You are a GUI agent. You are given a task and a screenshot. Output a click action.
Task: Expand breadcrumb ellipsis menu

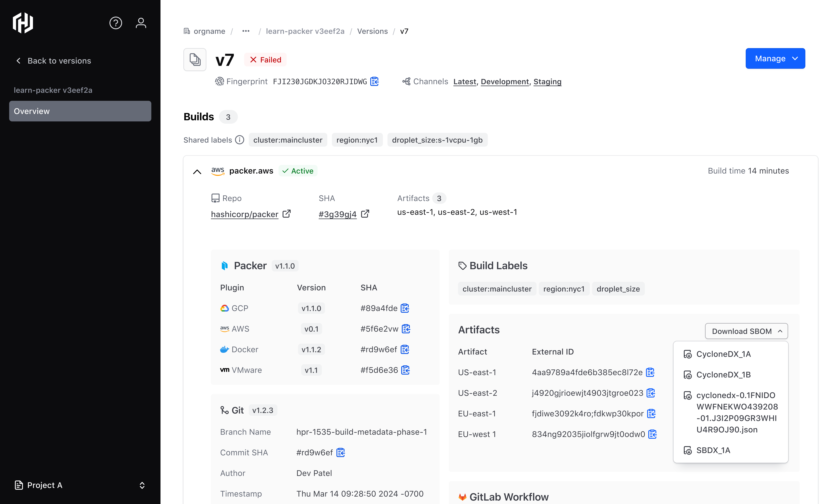click(246, 31)
